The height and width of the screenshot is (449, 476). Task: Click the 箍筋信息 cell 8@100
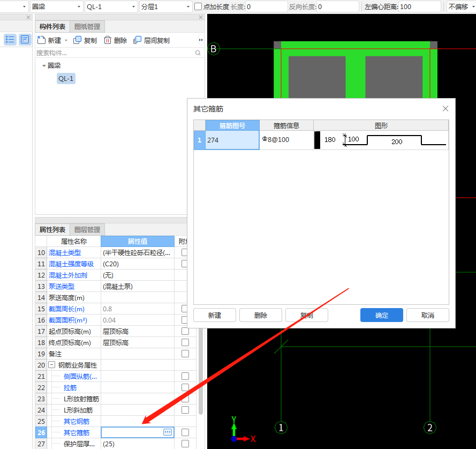click(x=286, y=140)
